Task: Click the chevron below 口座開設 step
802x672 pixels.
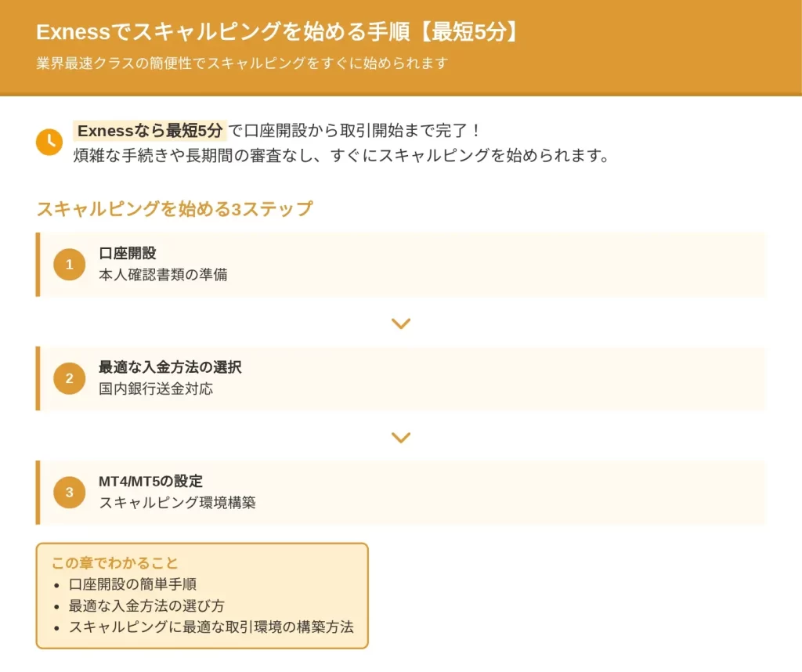Action: (401, 323)
